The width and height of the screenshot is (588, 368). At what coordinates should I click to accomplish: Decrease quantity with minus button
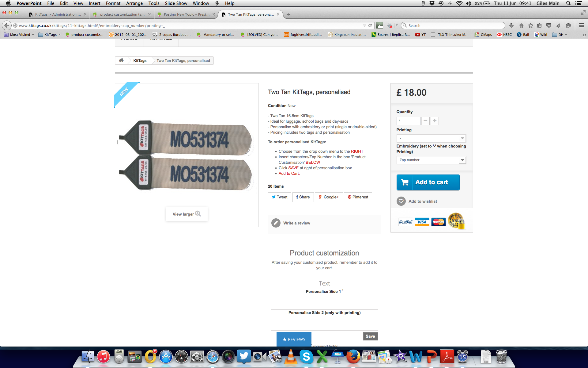(425, 121)
